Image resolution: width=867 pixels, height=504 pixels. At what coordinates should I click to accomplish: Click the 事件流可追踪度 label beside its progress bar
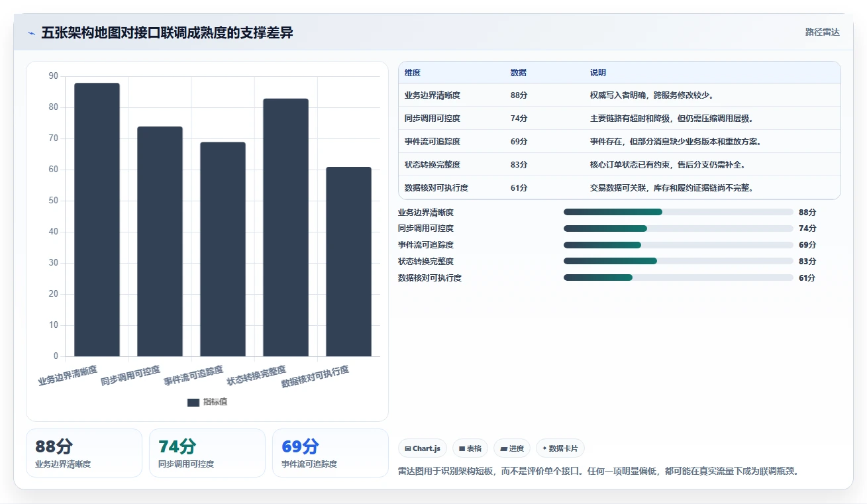coord(426,245)
